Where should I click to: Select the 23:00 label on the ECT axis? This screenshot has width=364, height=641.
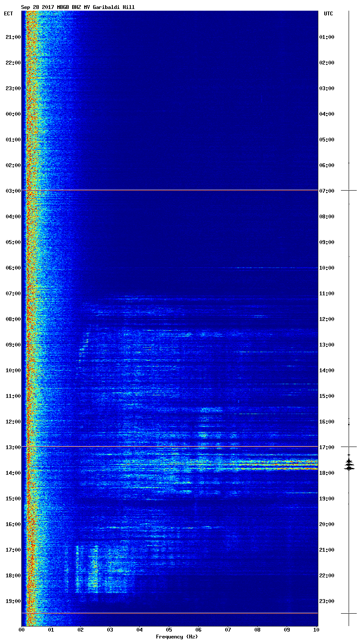pyautogui.click(x=13, y=88)
